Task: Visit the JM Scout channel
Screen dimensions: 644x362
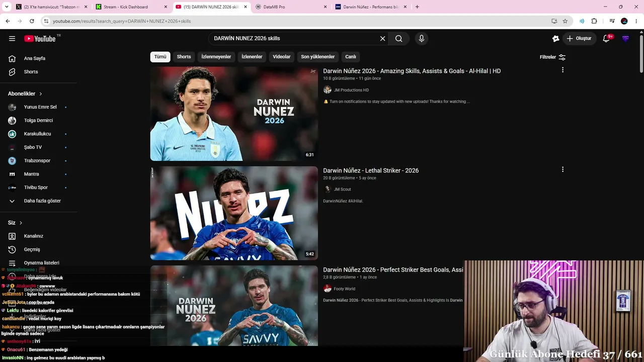Action: (x=342, y=190)
